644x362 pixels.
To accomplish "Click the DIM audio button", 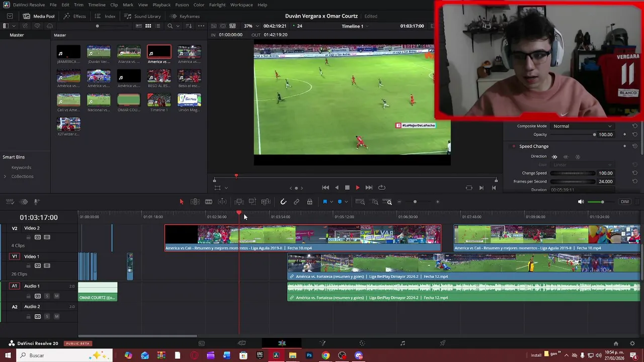I will [625, 202].
